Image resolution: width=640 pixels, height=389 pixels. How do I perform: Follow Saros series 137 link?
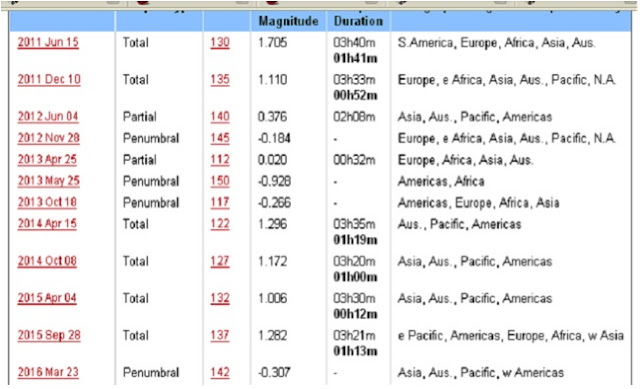(220, 335)
